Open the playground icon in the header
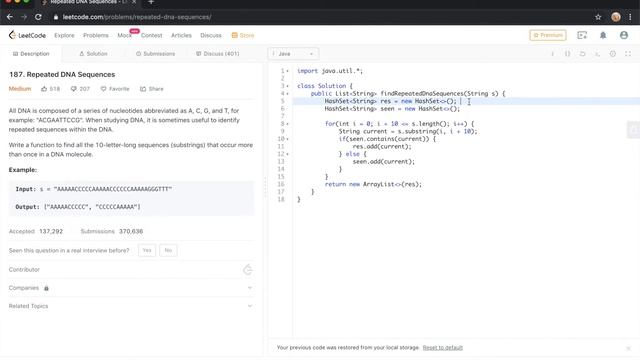 (582, 36)
